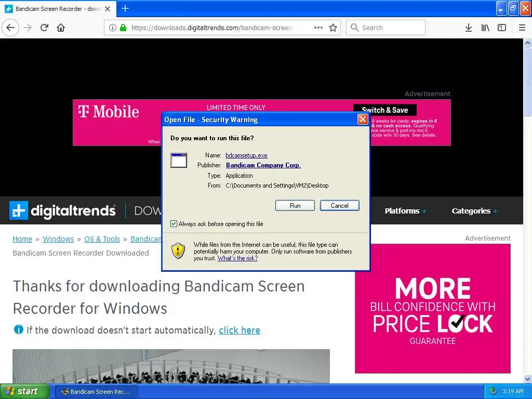Screen dimensions: 532x399
Task: Open a new tab with plus icon
Action: point(125,8)
